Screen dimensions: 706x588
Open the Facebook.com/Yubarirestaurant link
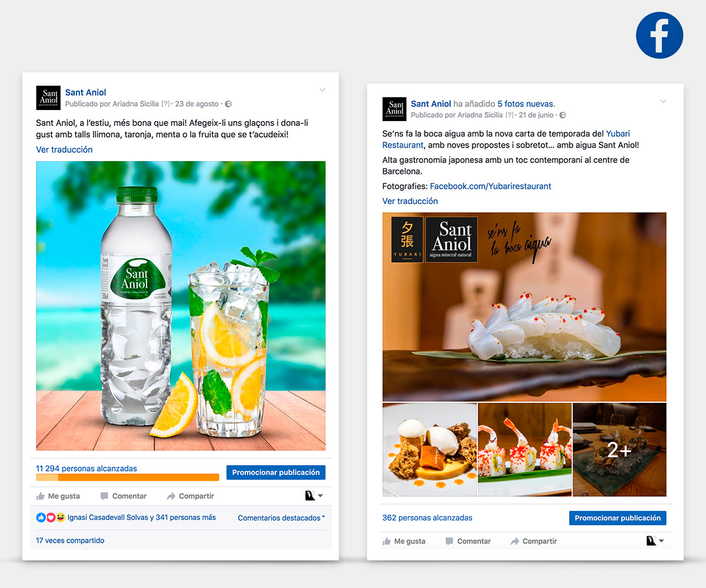tap(491, 186)
